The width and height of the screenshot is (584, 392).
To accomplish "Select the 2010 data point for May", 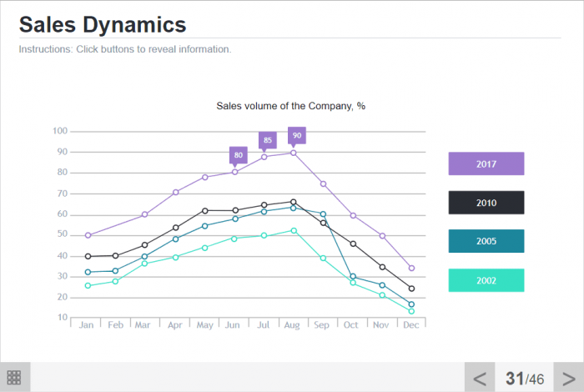I will tap(205, 210).
